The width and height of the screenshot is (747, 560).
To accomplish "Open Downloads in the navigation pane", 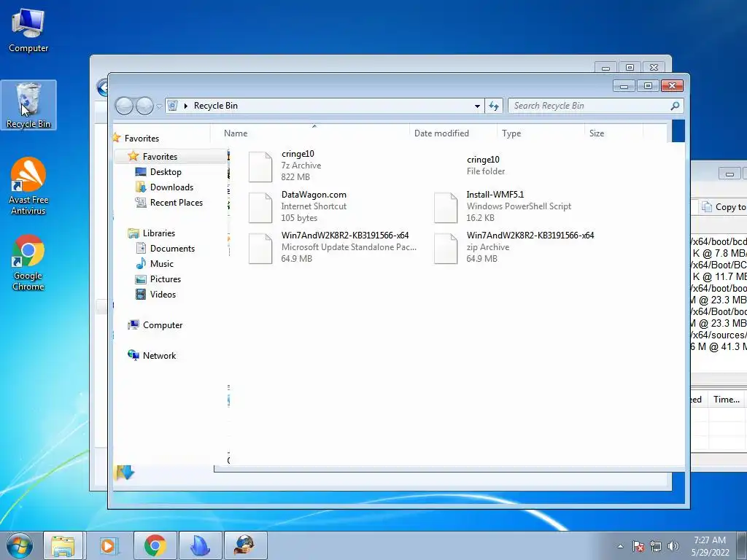I will pyautogui.click(x=171, y=187).
